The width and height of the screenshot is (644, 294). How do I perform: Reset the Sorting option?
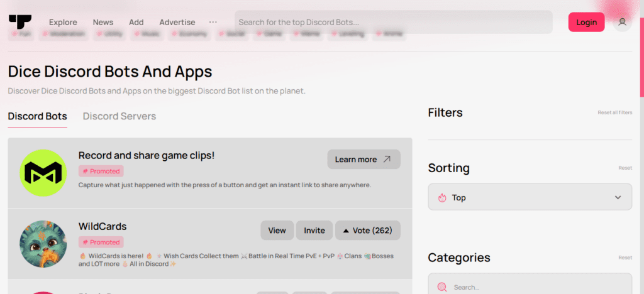(x=626, y=168)
